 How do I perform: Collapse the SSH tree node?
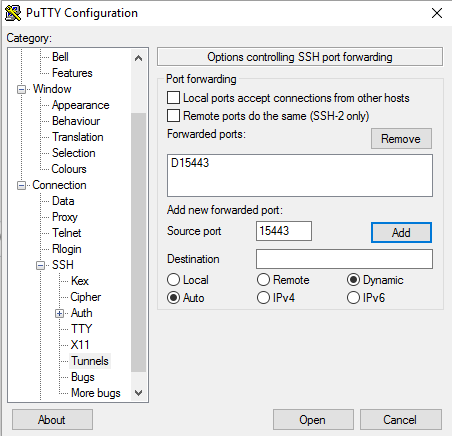[x=40, y=265]
